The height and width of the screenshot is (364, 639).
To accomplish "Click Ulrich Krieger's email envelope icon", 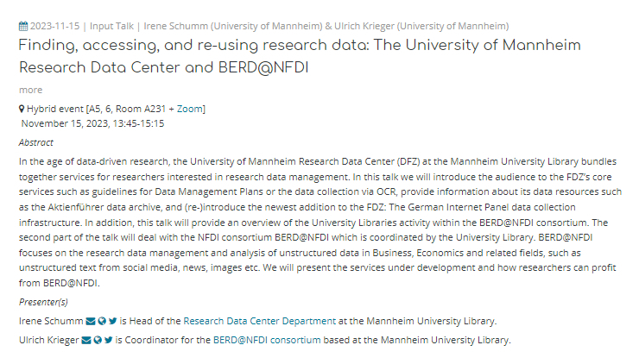I will [85, 341].
